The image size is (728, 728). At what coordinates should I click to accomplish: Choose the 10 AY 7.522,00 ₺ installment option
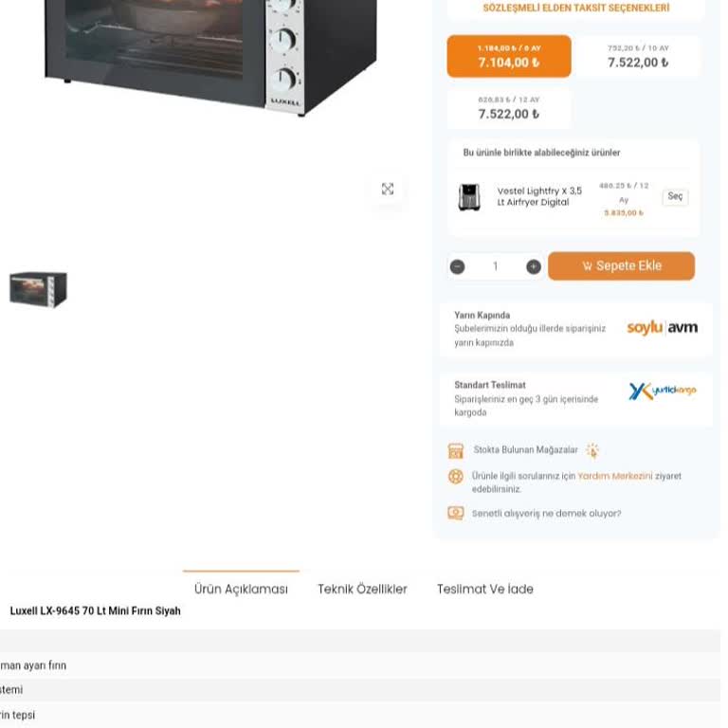click(x=638, y=56)
